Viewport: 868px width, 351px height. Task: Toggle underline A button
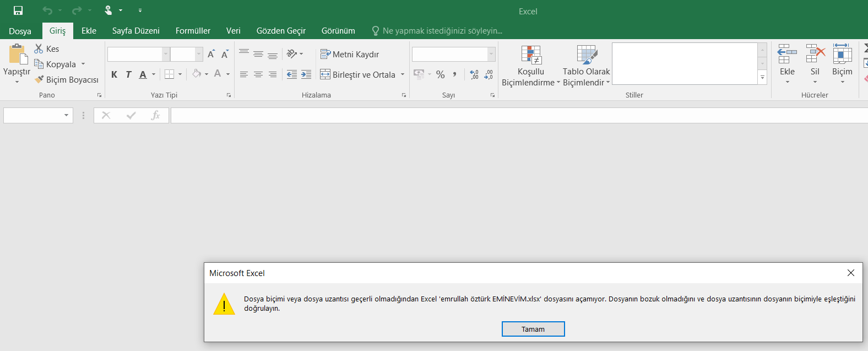[143, 74]
